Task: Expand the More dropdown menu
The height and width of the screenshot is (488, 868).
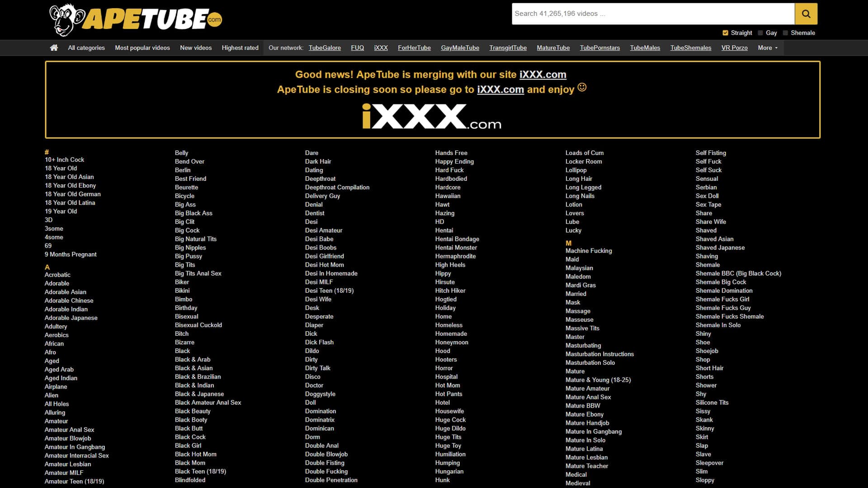Action: tap(768, 48)
